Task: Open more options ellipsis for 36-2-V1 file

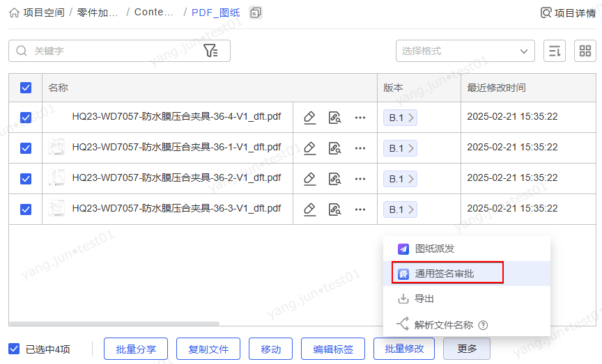Action: pos(360,179)
